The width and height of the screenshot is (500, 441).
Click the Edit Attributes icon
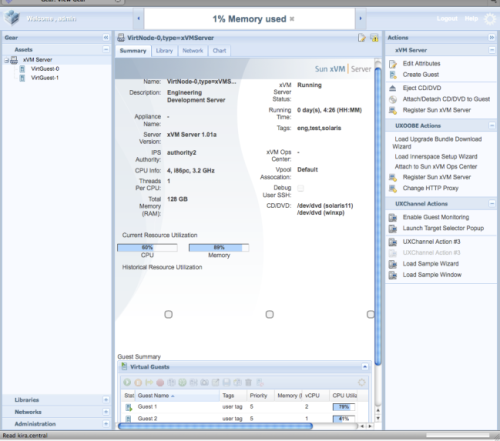pyautogui.click(x=393, y=64)
